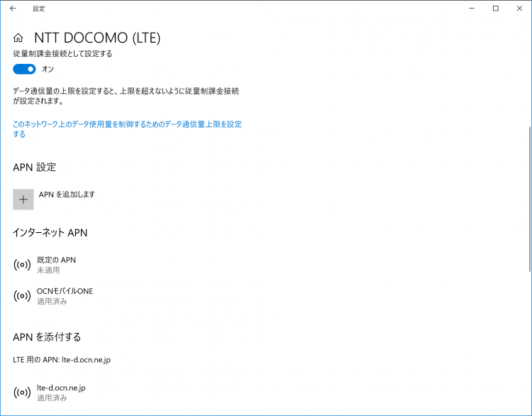Click the インターネット APN heading
Viewport: 532px width, 416px height.
50,233
